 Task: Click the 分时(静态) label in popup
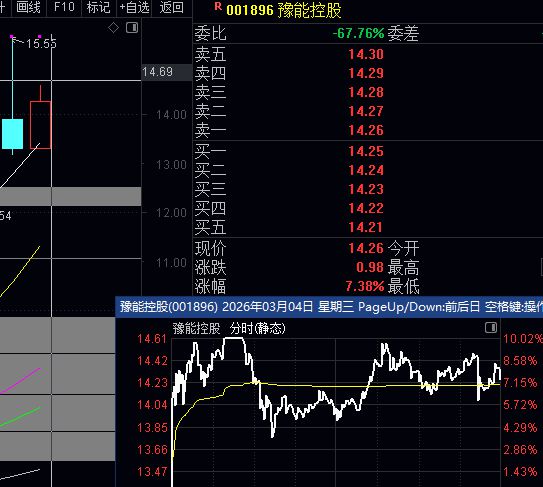click(258, 328)
